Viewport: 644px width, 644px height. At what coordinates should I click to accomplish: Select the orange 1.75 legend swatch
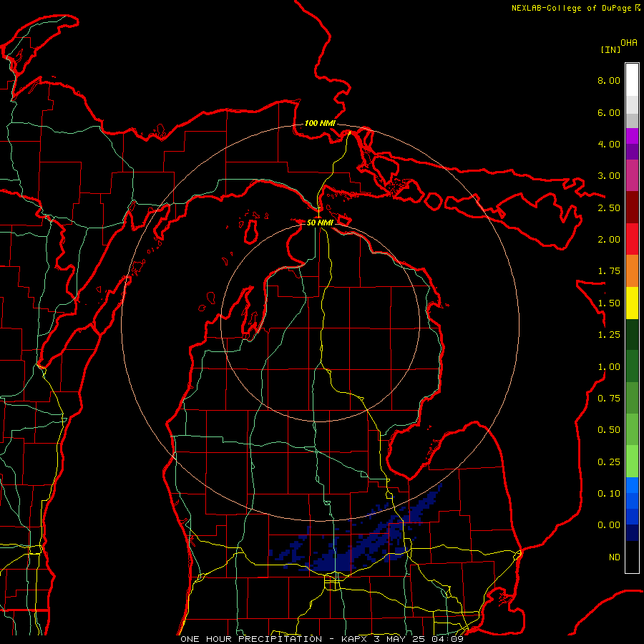pyautogui.click(x=632, y=270)
